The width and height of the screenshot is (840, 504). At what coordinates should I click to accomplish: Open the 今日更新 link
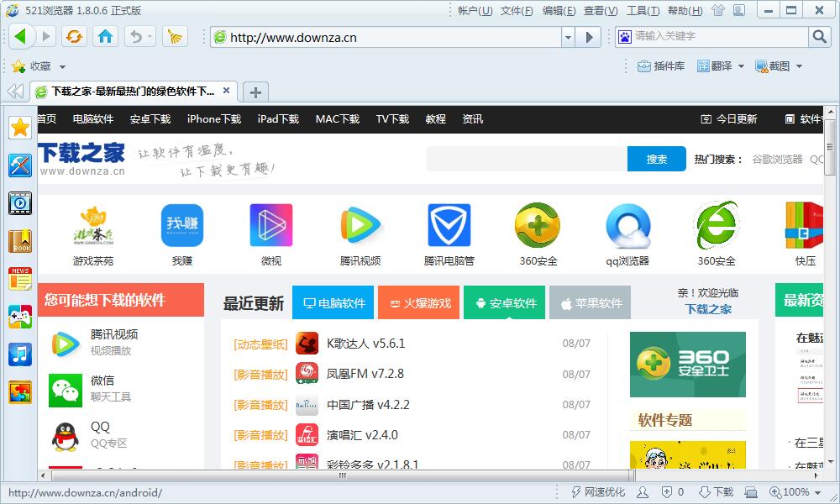click(729, 119)
